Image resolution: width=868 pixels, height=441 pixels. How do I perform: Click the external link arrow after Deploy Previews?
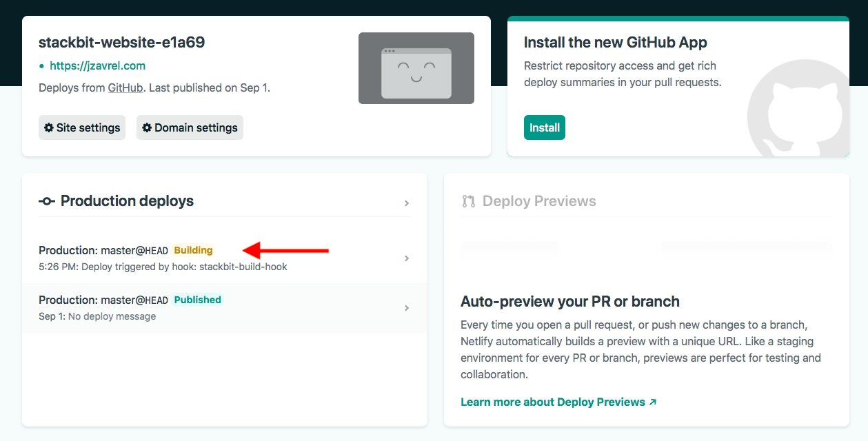click(652, 402)
